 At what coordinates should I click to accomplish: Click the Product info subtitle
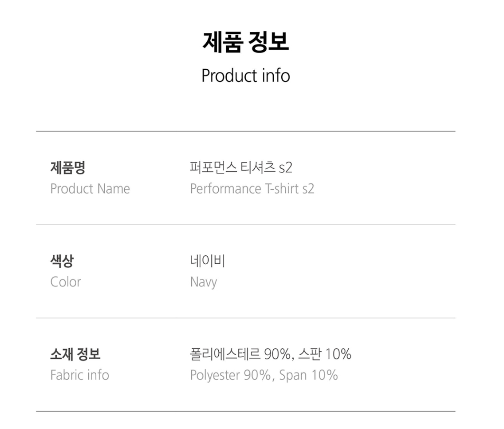pyautogui.click(x=245, y=75)
